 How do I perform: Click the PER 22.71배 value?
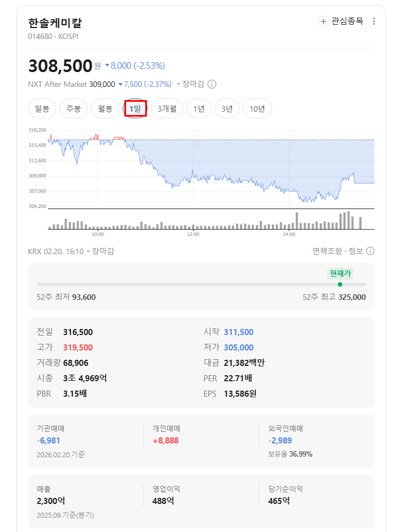tap(238, 379)
